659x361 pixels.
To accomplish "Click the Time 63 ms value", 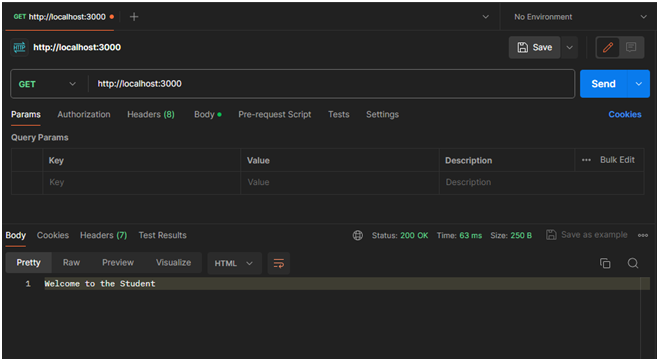I will [x=470, y=235].
